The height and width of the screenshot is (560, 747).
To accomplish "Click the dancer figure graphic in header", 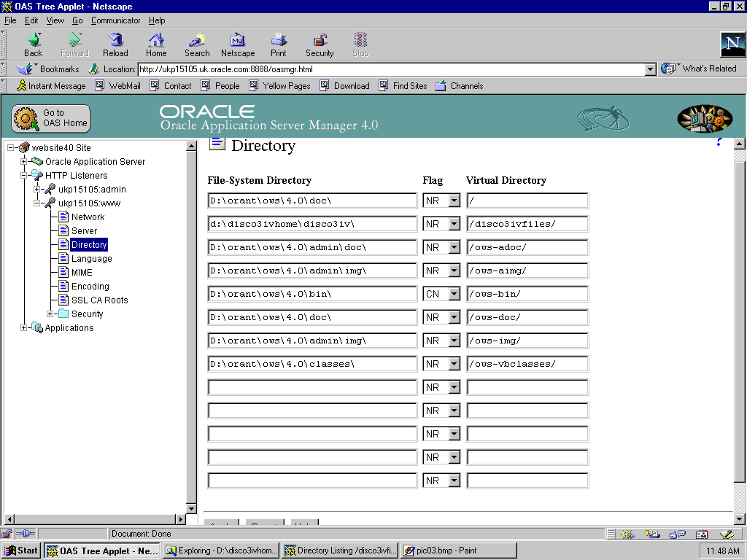I will [603, 119].
